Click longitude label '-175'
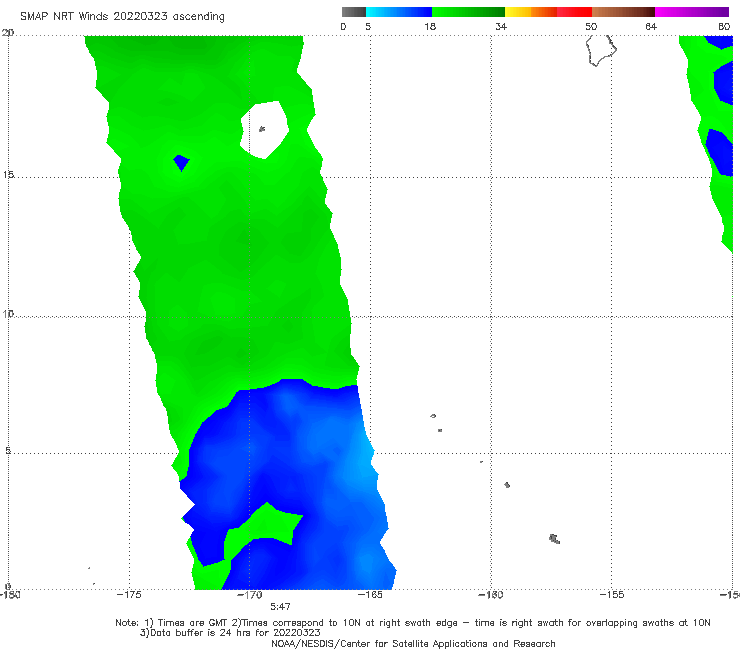The width and height of the screenshot is (740, 650). tap(129, 595)
